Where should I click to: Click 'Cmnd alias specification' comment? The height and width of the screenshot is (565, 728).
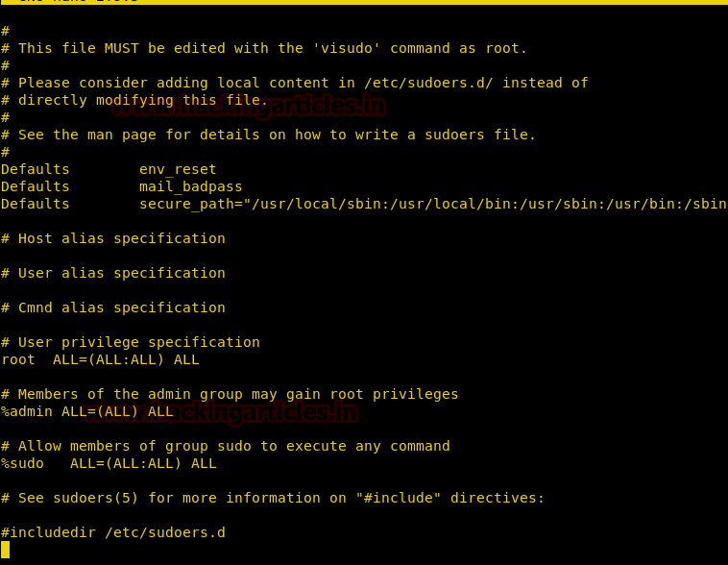[121, 307]
